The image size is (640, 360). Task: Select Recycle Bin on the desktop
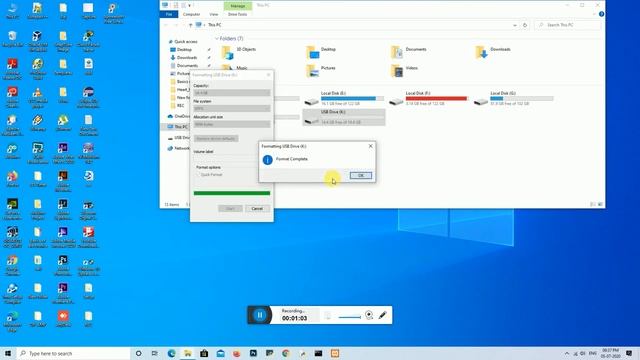pos(12,40)
